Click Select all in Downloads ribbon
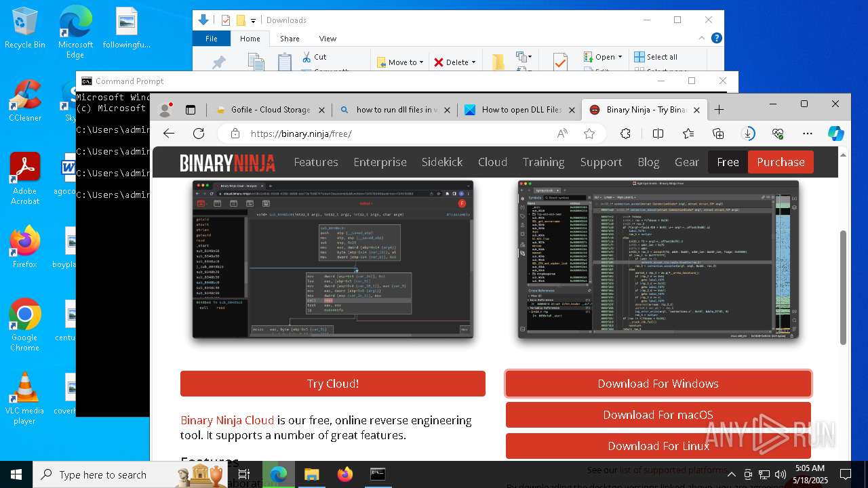The height and width of the screenshot is (488, 868). [x=656, y=57]
